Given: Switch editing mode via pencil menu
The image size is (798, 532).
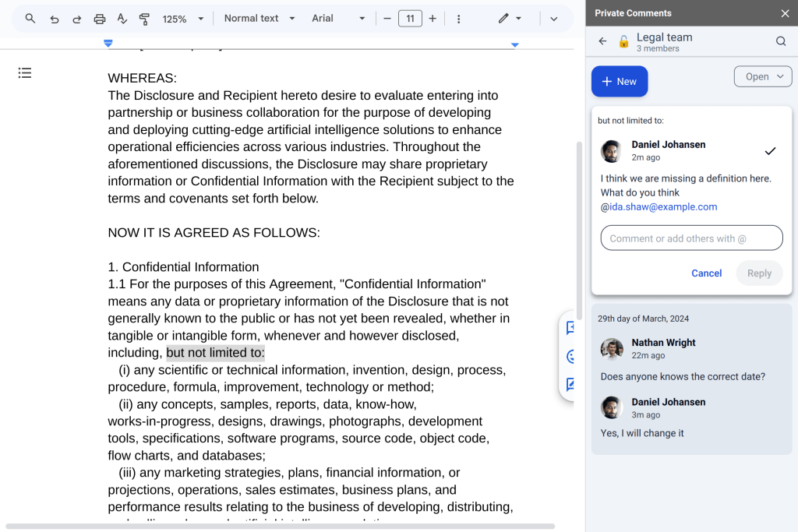Looking at the screenshot, I should (510, 19).
